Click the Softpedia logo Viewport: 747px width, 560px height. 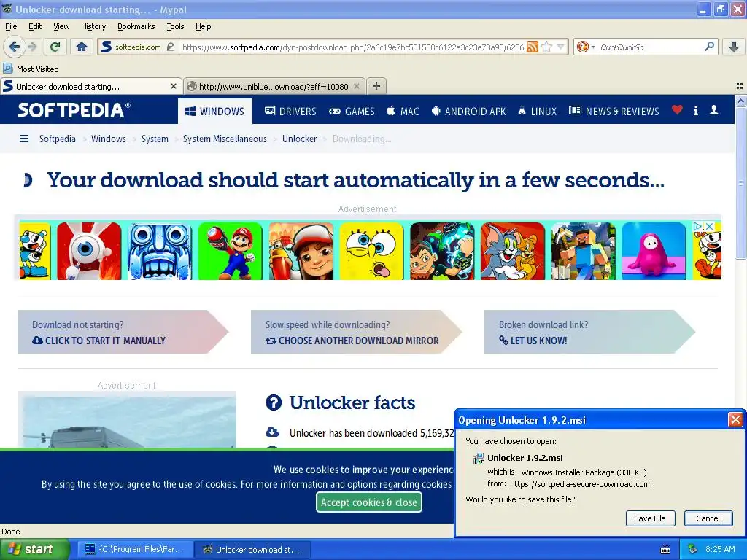pyautogui.click(x=74, y=110)
